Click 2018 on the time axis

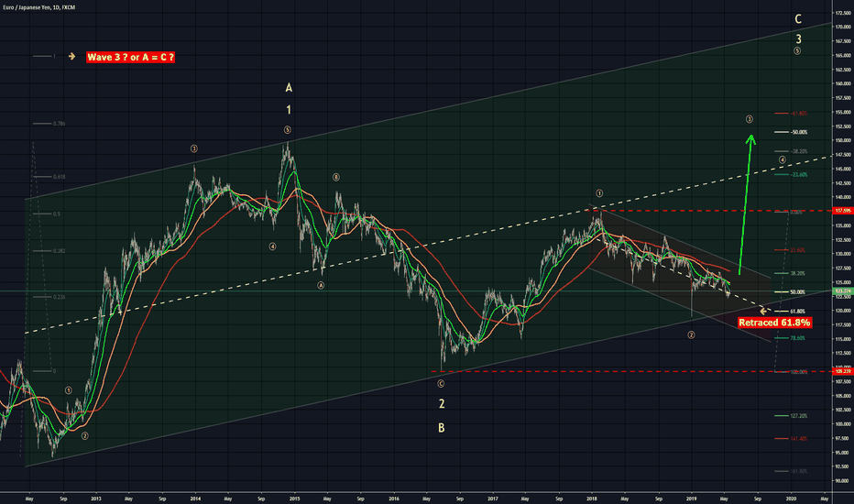[x=592, y=498]
